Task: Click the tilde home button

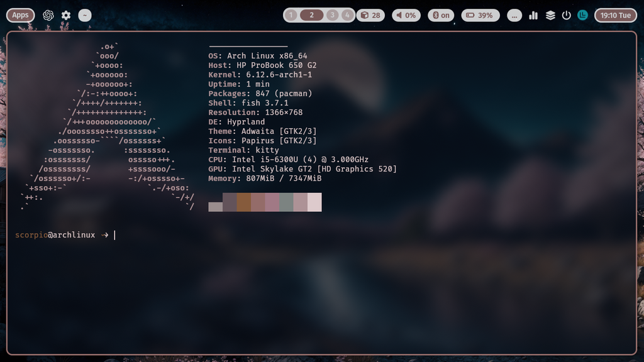Action: [x=85, y=15]
